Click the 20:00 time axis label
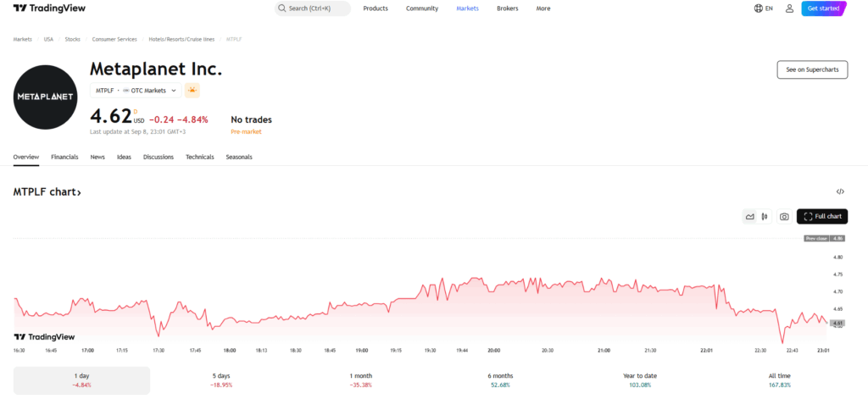The image size is (868, 399). (494, 351)
